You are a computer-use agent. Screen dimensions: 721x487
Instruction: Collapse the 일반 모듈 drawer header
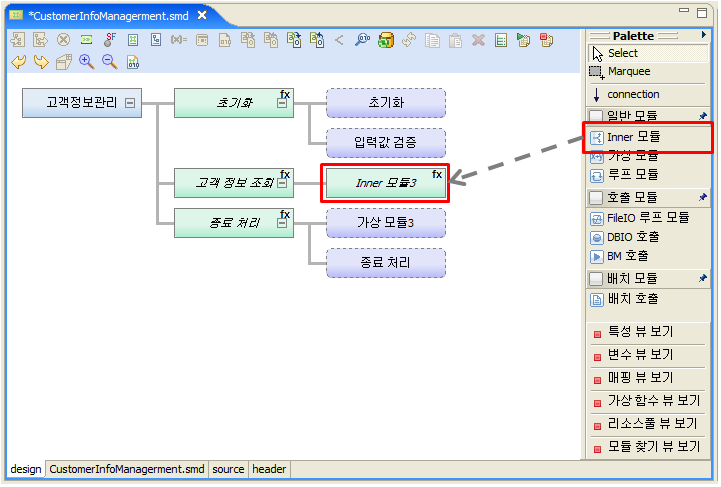(x=648, y=115)
